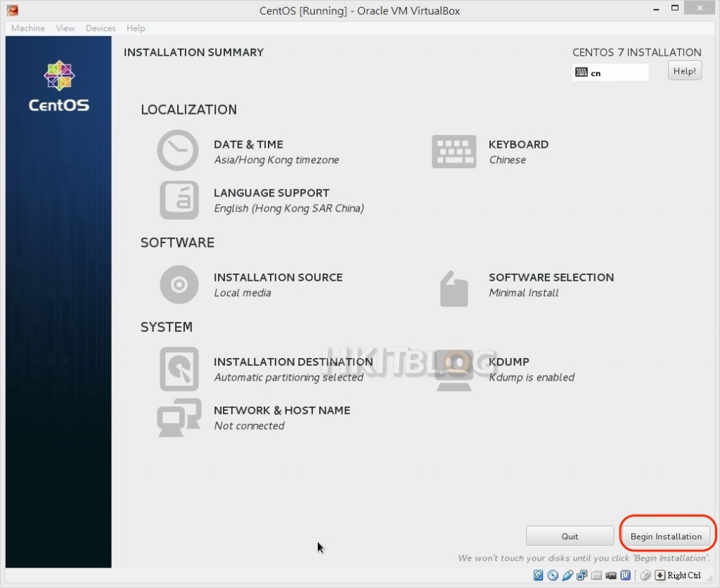Click INSTALLATION DESTINATION label

(293, 362)
